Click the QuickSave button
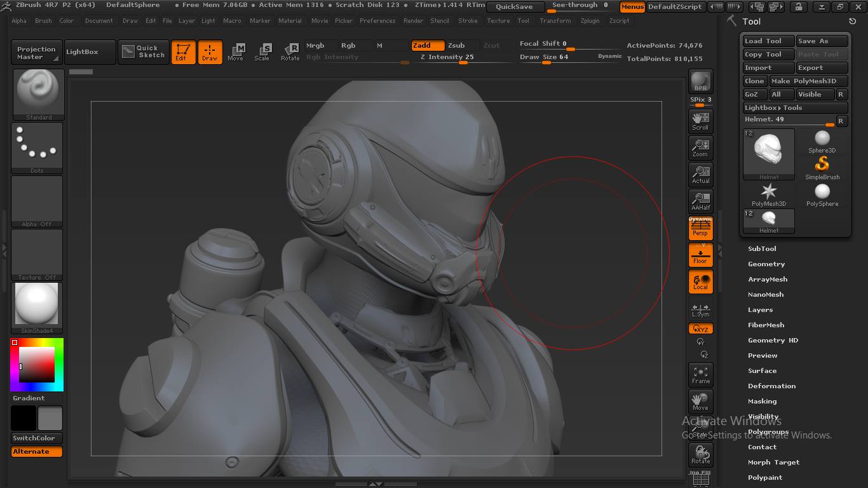Screen dimensions: 868x488 pyautogui.click(x=515, y=7)
